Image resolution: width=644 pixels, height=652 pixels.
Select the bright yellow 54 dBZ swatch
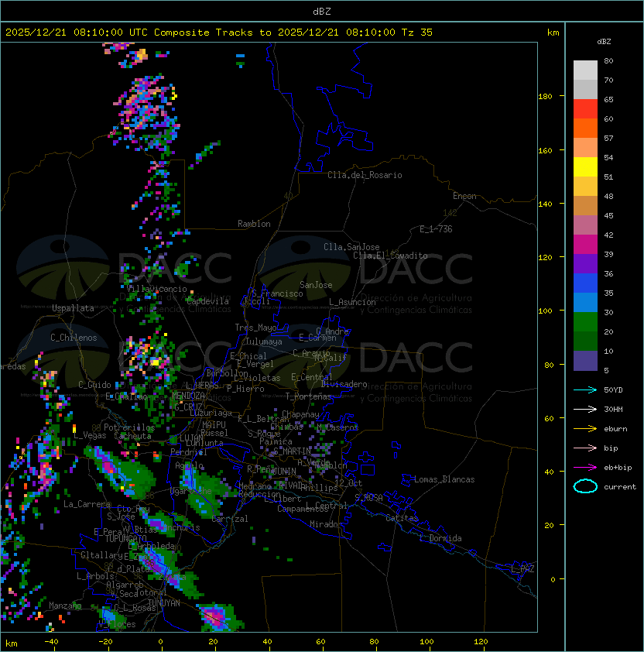(585, 167)
